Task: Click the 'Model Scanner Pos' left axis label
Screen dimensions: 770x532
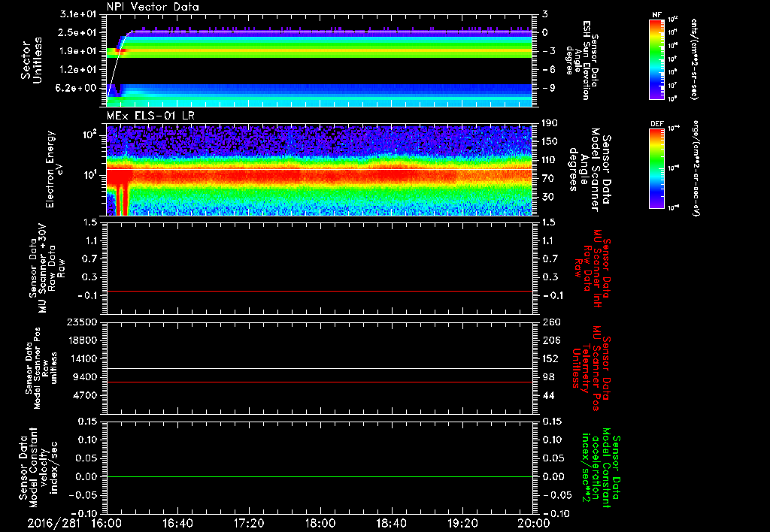Action: coord(38,367)
